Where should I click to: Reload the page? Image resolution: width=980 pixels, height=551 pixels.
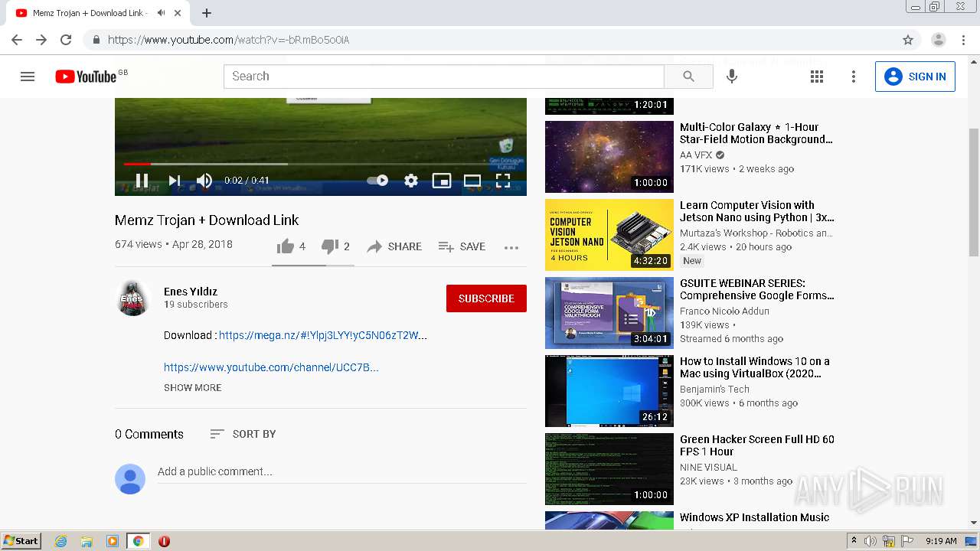point(66,40)
